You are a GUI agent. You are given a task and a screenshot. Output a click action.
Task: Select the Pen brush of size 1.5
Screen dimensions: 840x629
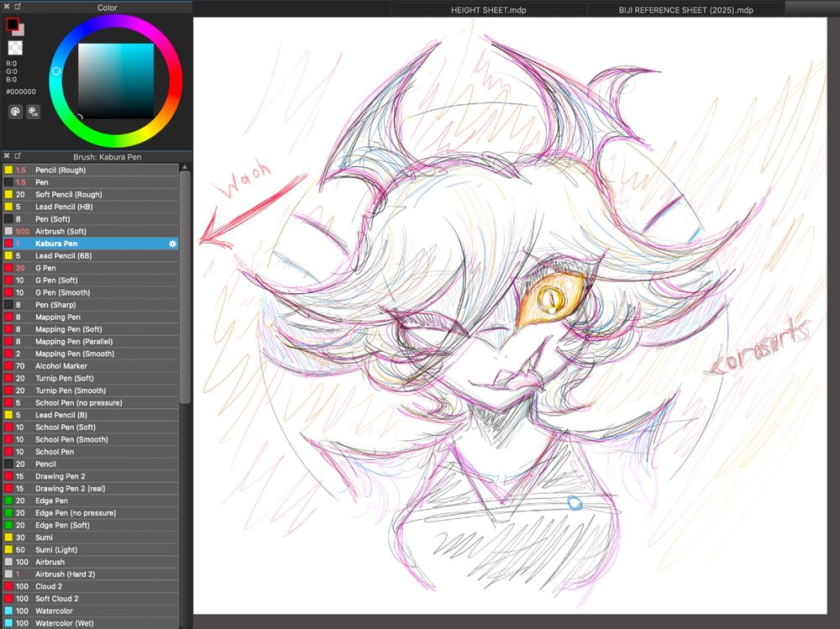[91, 182]
